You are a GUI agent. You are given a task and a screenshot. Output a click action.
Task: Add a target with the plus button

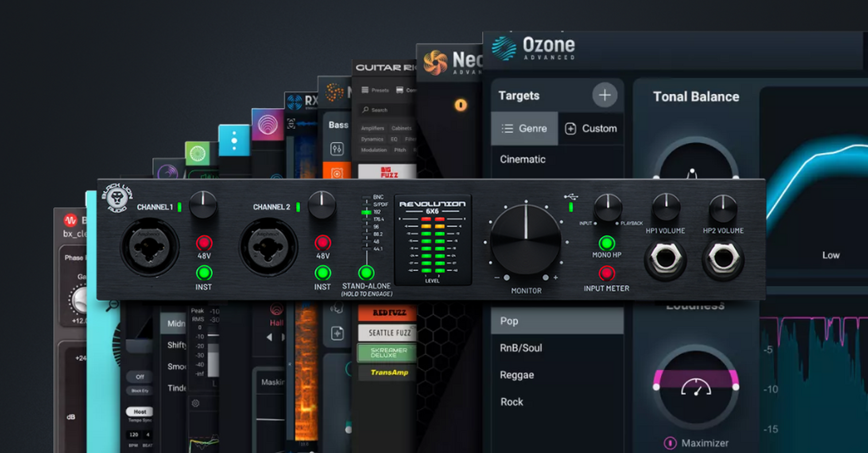tap(604, 95)
